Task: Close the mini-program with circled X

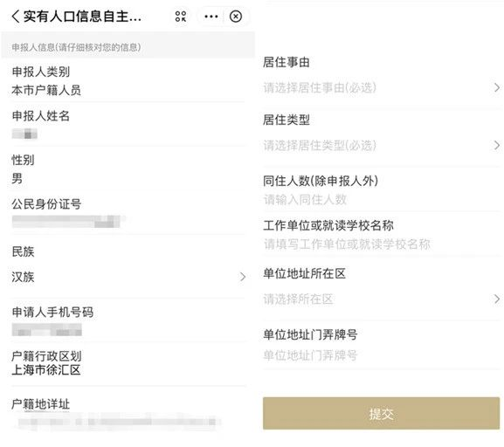Action: coord(236,17)
